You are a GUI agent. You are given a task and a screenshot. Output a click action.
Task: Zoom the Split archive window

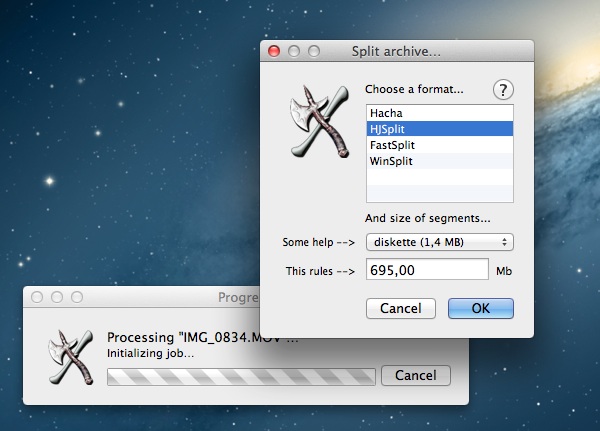[314, 51]
